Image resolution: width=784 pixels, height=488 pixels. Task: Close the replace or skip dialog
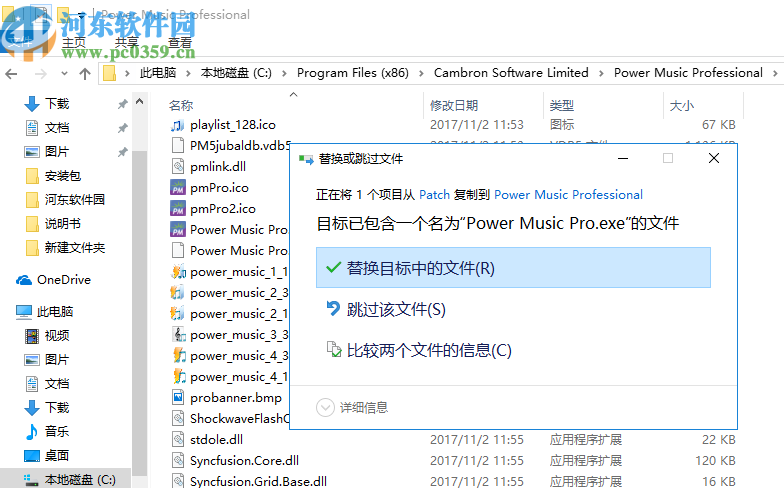coord(714,158)
